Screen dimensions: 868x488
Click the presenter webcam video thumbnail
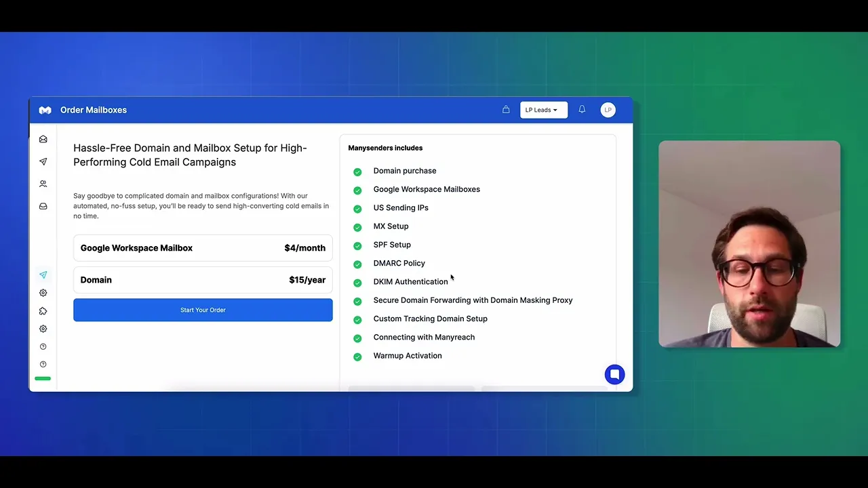(x=749, y=244)
